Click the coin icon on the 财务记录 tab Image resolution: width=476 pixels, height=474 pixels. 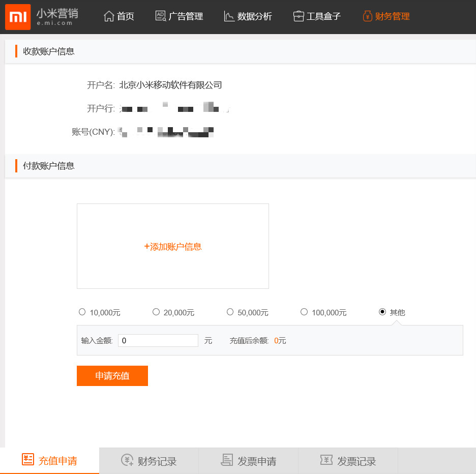point(127,461)
